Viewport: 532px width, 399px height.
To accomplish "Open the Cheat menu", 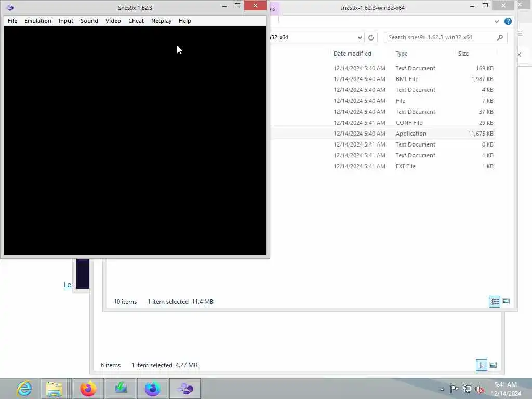I will [x=136, y=21].
